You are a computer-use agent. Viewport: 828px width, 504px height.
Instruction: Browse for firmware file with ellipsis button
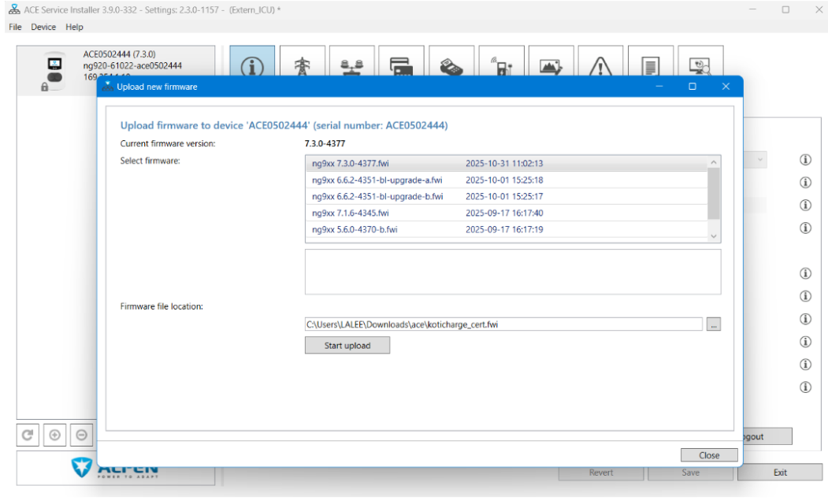pos(713,324)
